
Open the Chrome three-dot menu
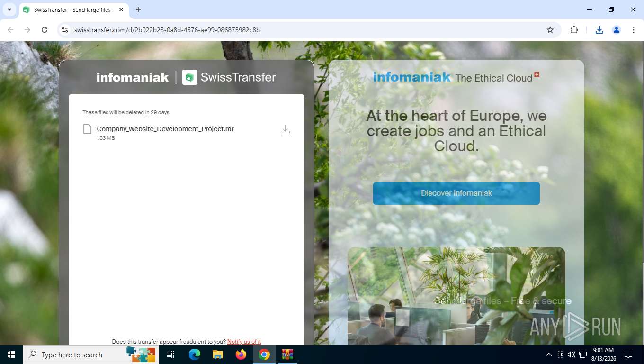[x=634, y=30]
